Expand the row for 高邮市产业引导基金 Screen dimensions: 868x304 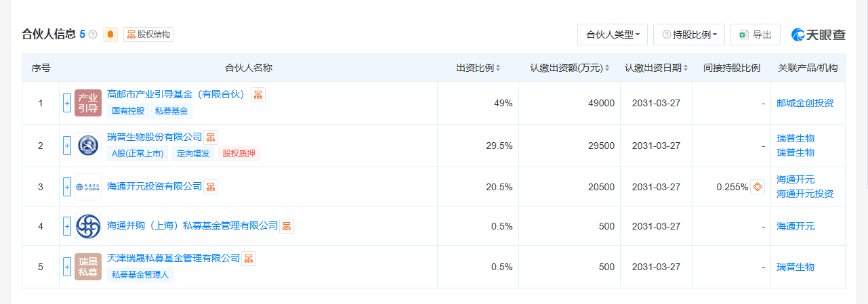(x=67, y=103)
